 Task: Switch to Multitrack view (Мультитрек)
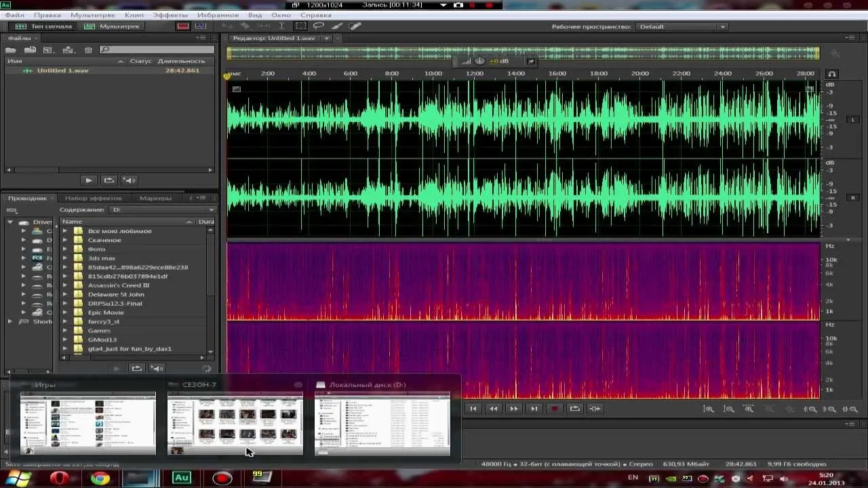[x=113, y=26]
